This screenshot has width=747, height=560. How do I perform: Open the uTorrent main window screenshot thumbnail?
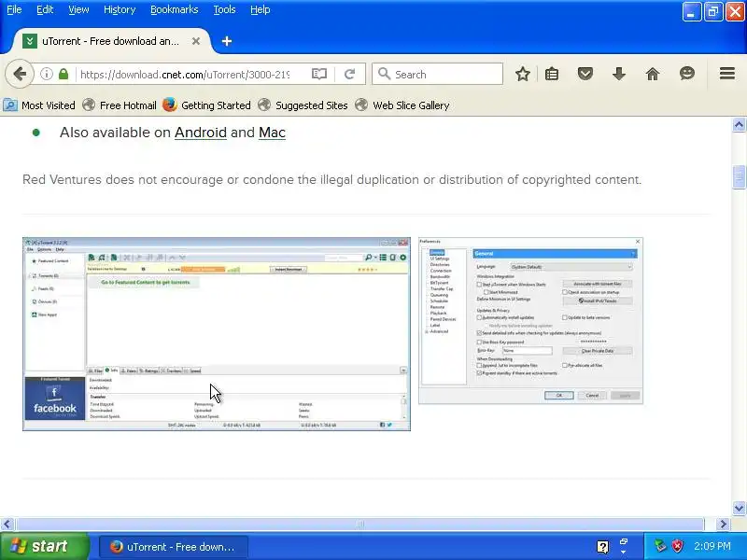pyautogui.click(x=217, y=334)
